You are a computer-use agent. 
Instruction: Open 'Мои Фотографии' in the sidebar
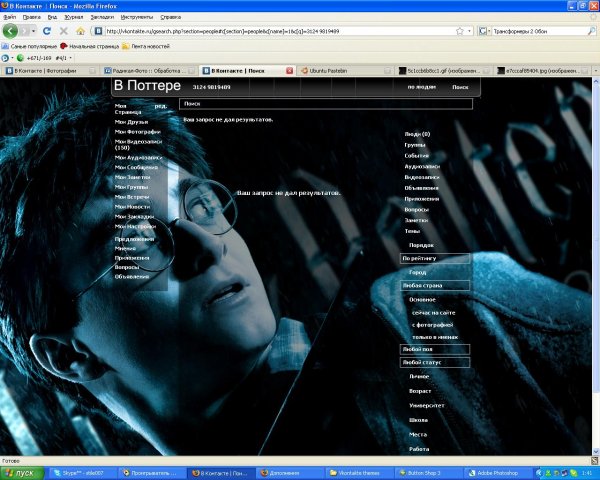point(137,132)
